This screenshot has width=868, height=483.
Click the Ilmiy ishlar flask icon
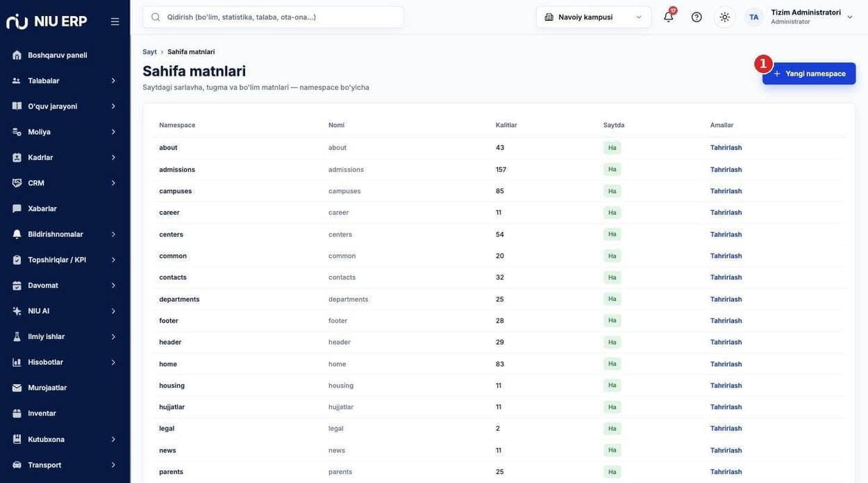click(x=17, y=336)
